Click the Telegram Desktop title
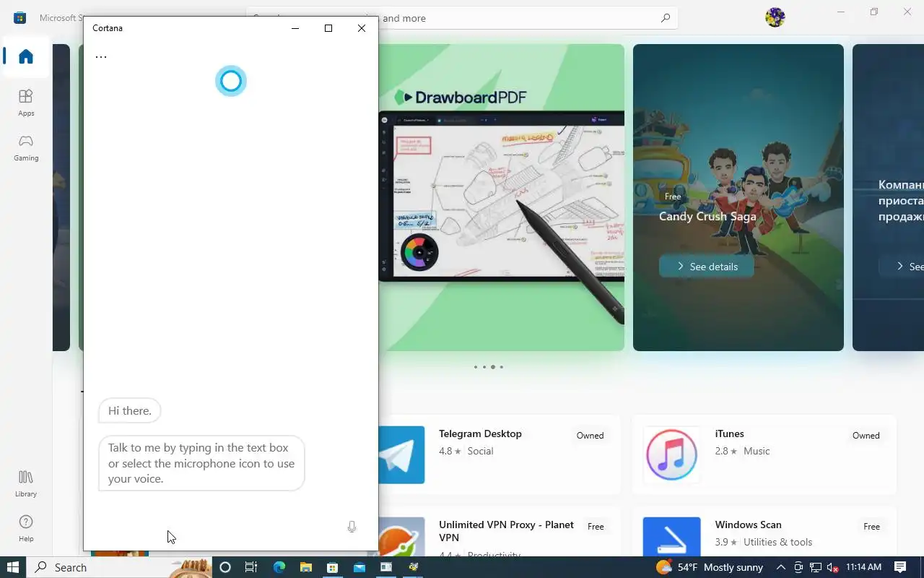 [x=480, y=433]
